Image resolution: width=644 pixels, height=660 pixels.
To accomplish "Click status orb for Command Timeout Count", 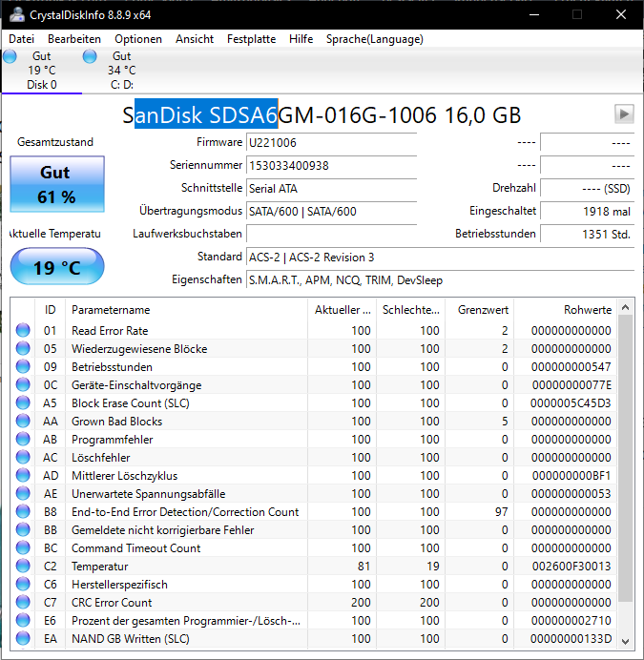I will (23, 547).
